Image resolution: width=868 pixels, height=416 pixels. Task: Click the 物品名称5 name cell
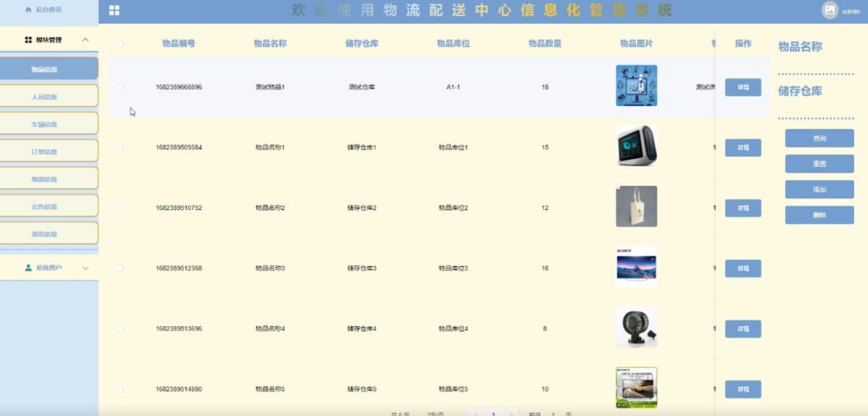(x=270, y=389)
